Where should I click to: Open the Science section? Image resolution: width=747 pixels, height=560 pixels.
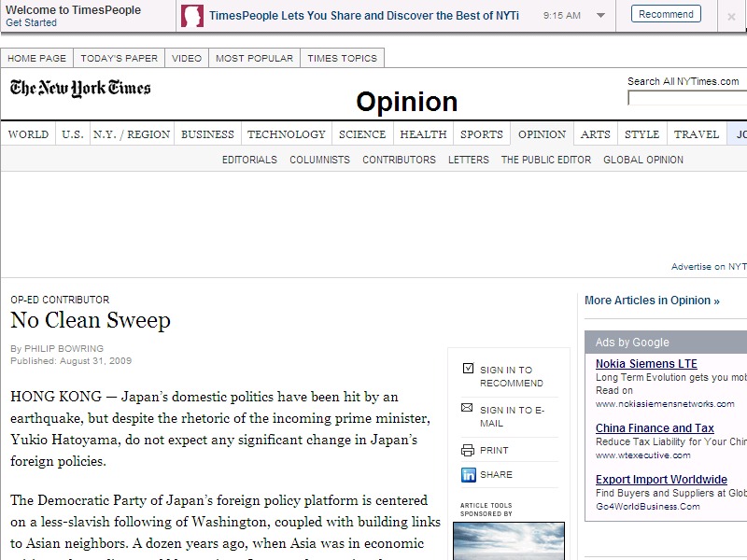coord(362,134)
